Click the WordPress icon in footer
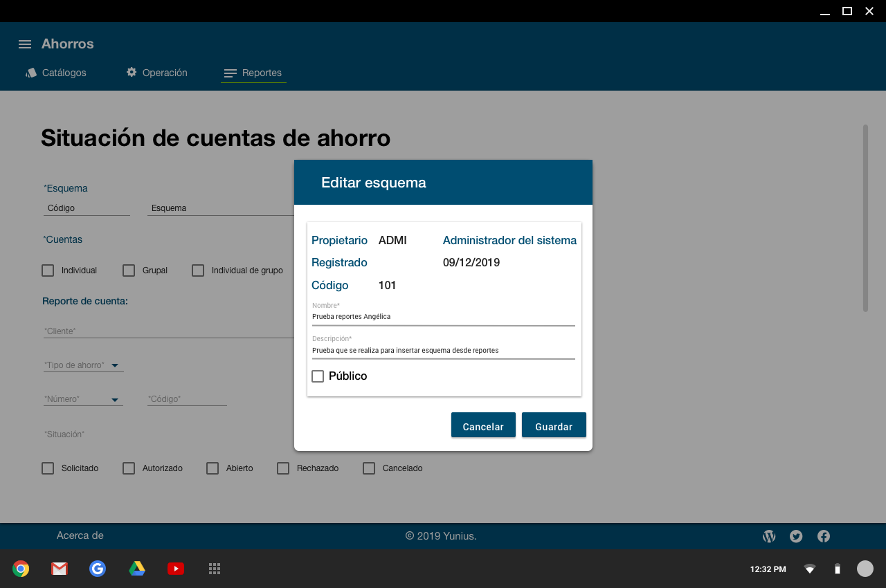Screen dimensions: 886x588 pyautogui.click(x=769, y=536)
